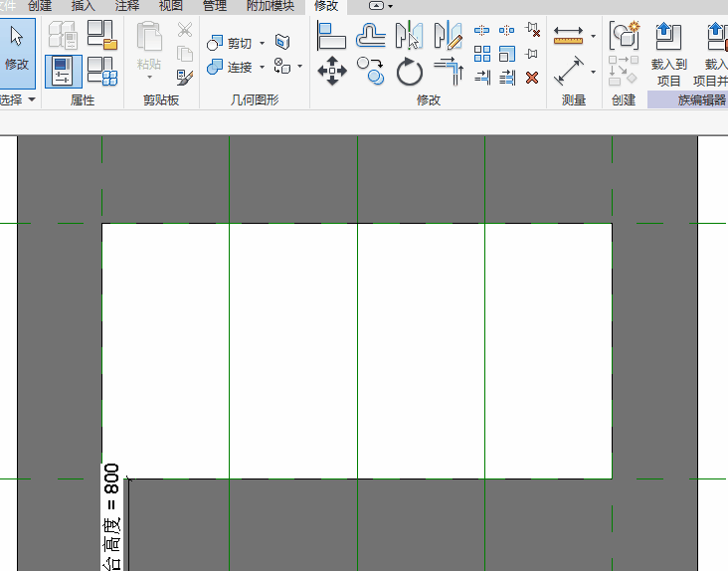This screenshot has height=571, width=728.
Task: Click the 属性 panel title
Action: pos(83,99)
